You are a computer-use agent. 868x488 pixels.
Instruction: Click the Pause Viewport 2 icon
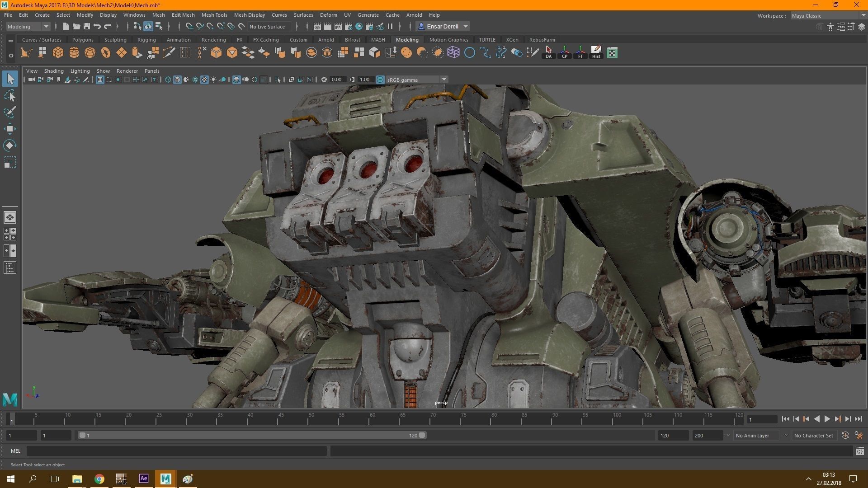pos(390,26)
